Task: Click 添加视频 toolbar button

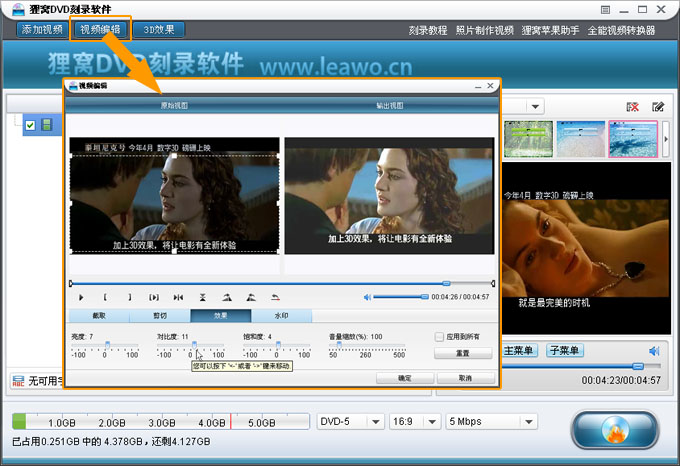Action: click(x=42, y=29)
